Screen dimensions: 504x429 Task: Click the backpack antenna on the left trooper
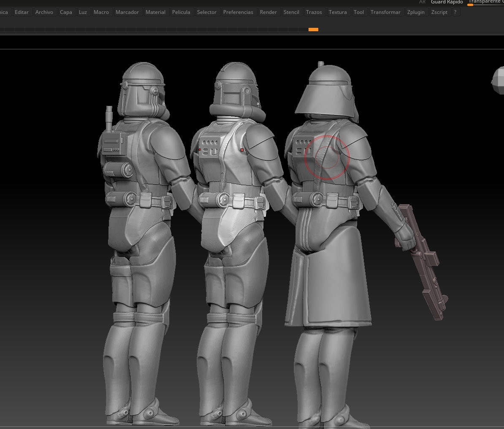coord(109,118)
